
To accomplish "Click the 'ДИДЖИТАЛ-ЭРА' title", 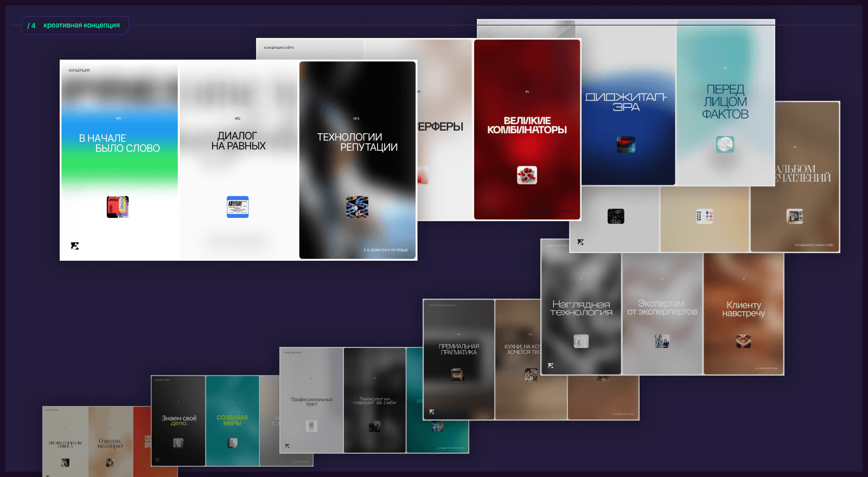I will coord(626,102).
